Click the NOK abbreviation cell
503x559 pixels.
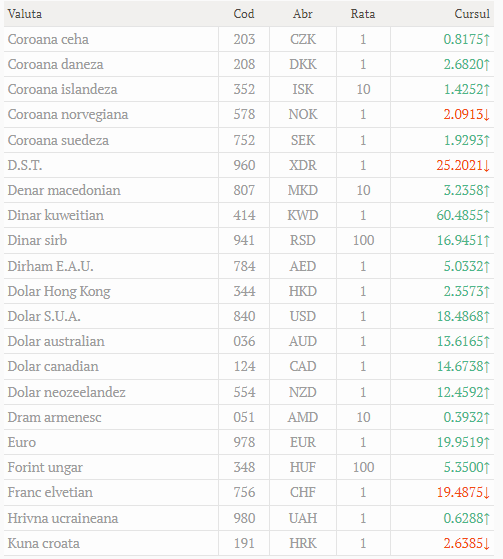click(x=303, y=114)
